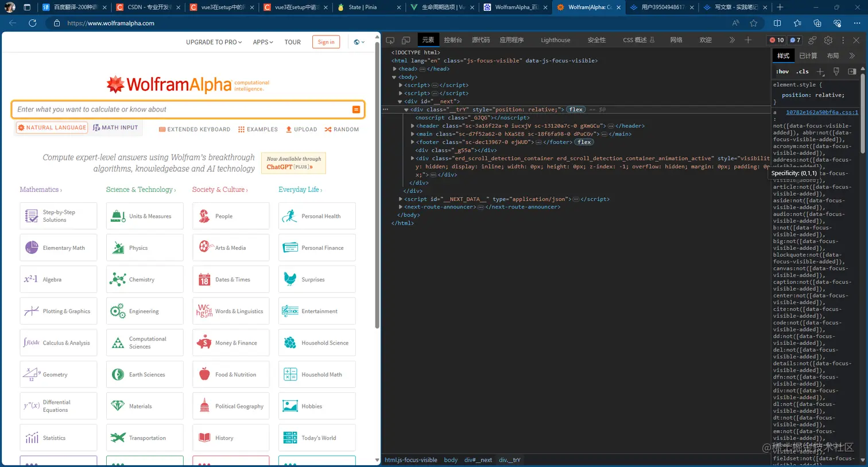Click the Surprises chicken icon

point(290,279)
